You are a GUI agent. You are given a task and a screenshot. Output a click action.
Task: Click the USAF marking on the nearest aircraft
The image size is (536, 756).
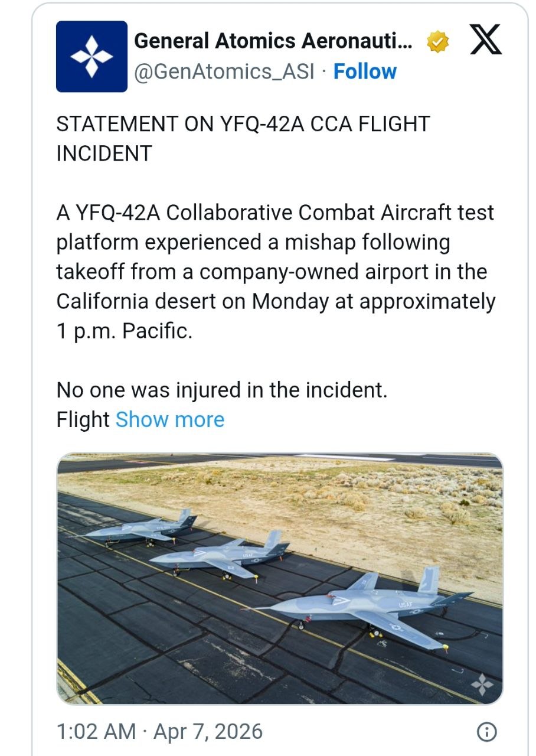click(x=406, y=605)
